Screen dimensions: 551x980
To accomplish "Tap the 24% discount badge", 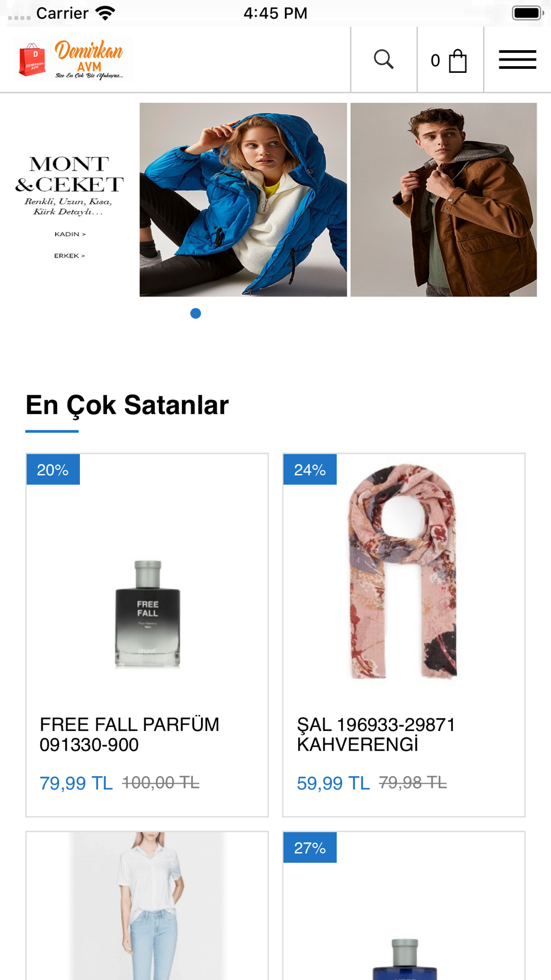I will (310, 470).
